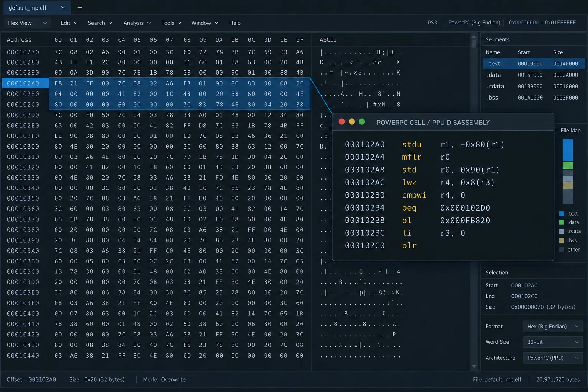The image size is (588, 392).
Task: Close the default_mp.elf tab
Action: (63, 8)
